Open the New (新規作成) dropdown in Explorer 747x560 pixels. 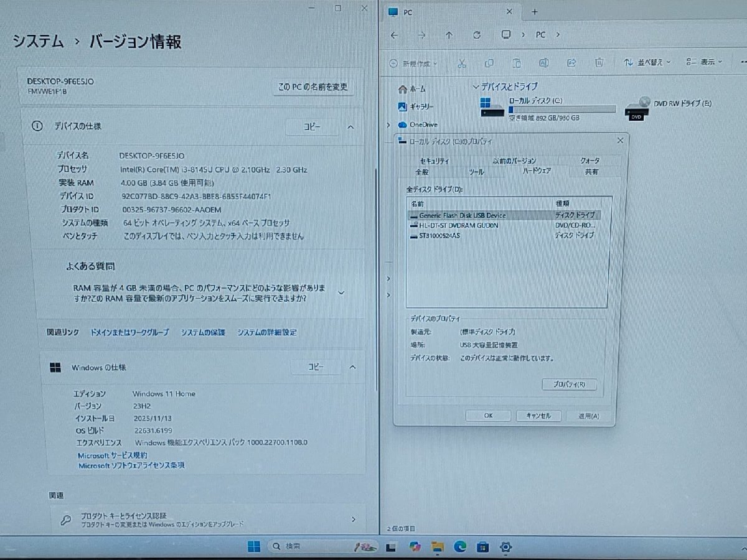pyautogui.click(x=413, y=63)
